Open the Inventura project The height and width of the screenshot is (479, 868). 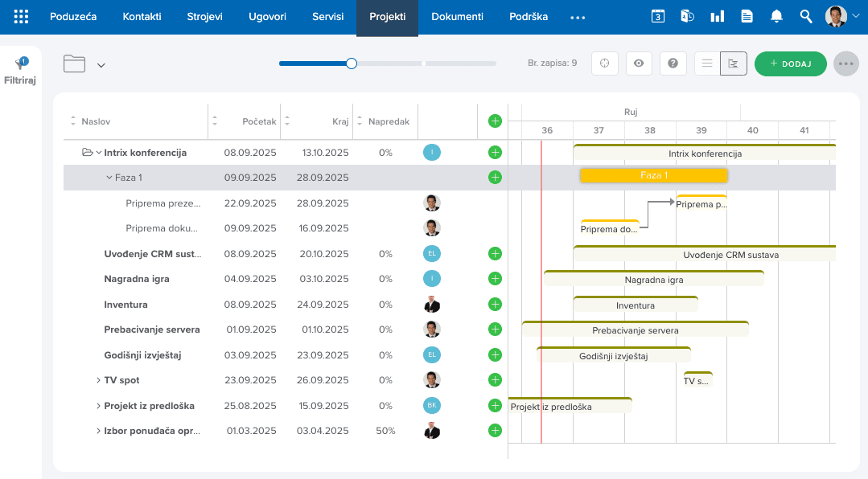[125, 305]
